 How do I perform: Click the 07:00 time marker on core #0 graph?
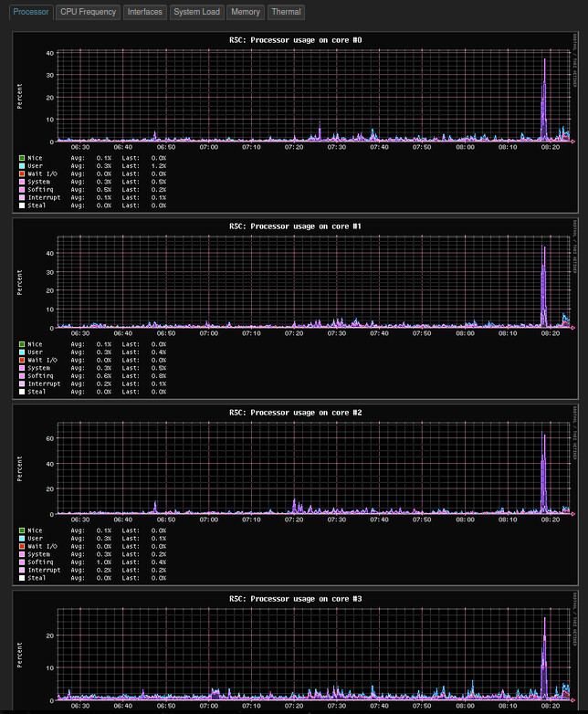[x=208, y=147]
